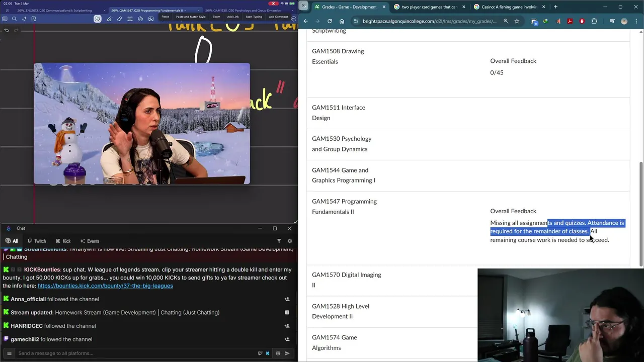Click GAM1508 Drawing Essentials grade item
Viewport: 644px width, 362px height.
pos(338,56)
